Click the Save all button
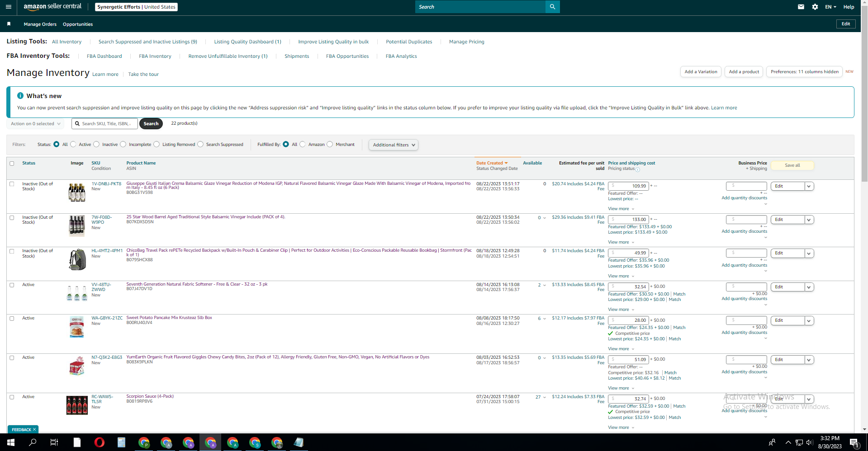Image resolution: width=868 pixels, height=451 pixels. point(792,165)
